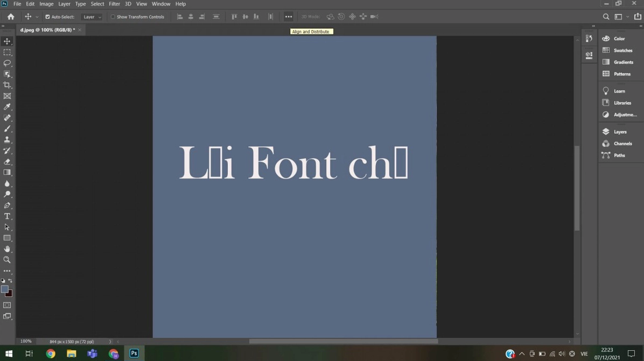The image size is (644, 361).
Task: Swap foreground and background colors
Action: [x=10, y=281]
